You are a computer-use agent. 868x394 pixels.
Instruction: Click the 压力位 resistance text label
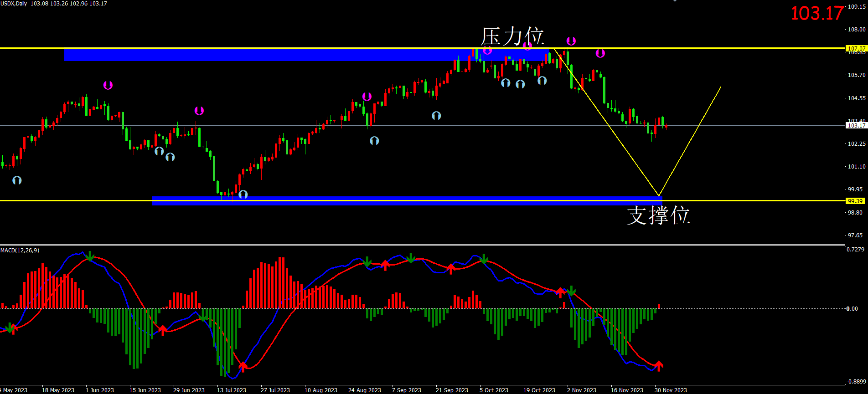(x=512, y=36)
